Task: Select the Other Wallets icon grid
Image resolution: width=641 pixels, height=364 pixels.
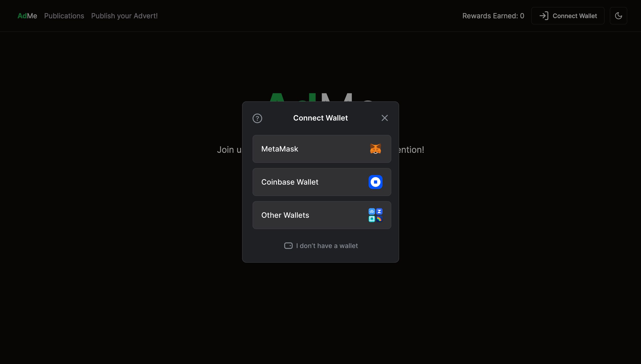Action: [x=375, y=215]
